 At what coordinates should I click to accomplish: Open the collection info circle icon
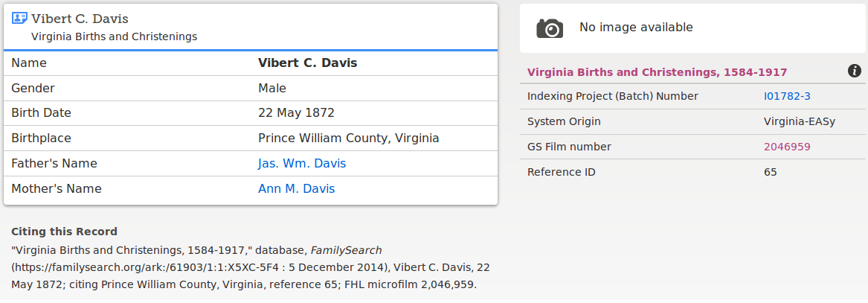tap(854, 71)
